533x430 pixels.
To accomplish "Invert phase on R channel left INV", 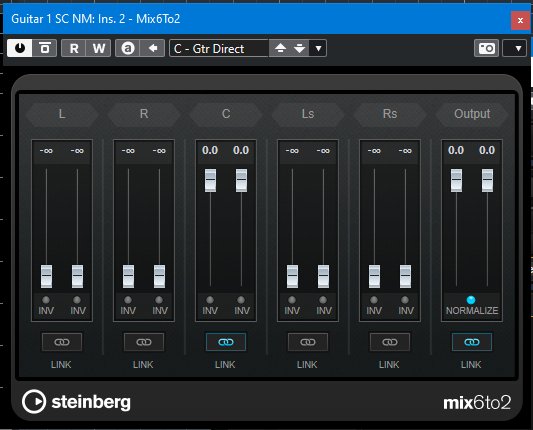I will pyautogui.click(x=128, y=300).
